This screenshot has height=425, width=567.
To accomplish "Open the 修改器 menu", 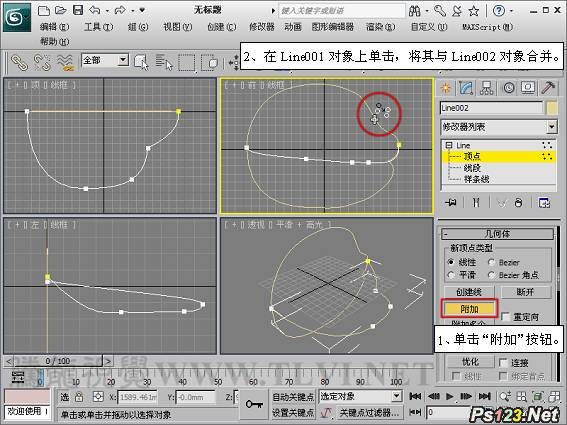I will click(x=262, y=27).
